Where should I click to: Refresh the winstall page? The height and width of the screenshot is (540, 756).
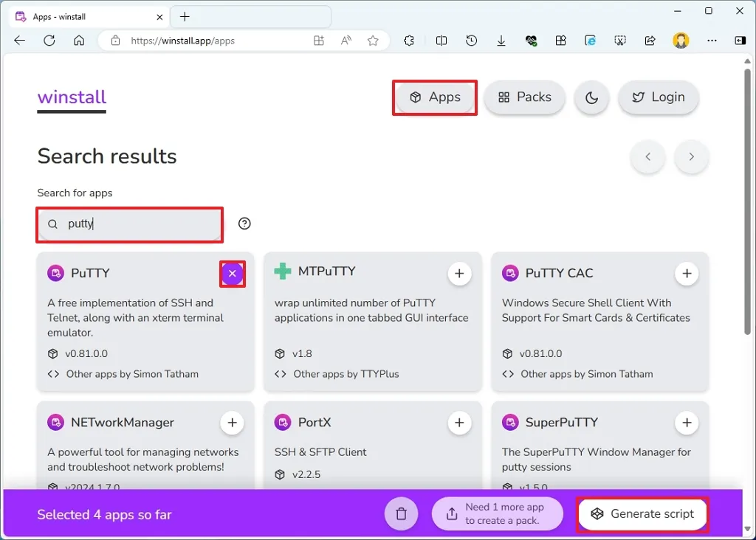49,41
